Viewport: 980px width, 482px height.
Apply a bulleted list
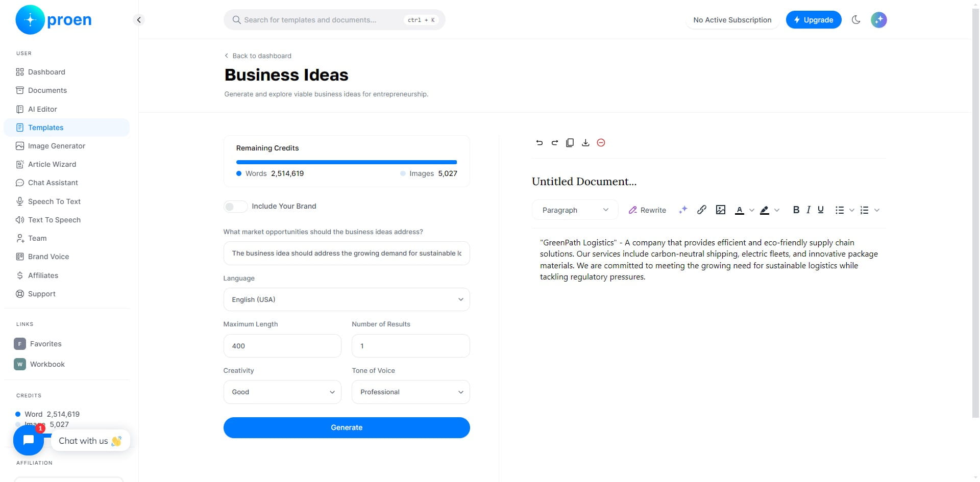point(839,210)
